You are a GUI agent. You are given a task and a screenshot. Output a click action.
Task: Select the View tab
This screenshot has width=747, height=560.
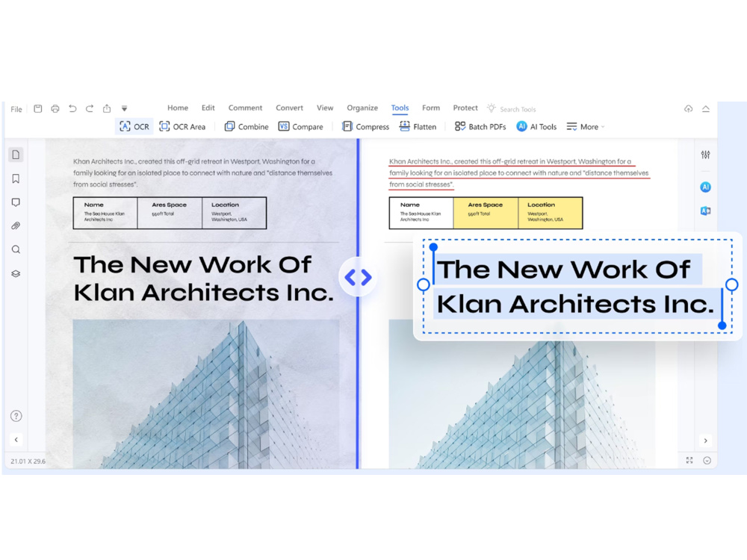point(325,108)
